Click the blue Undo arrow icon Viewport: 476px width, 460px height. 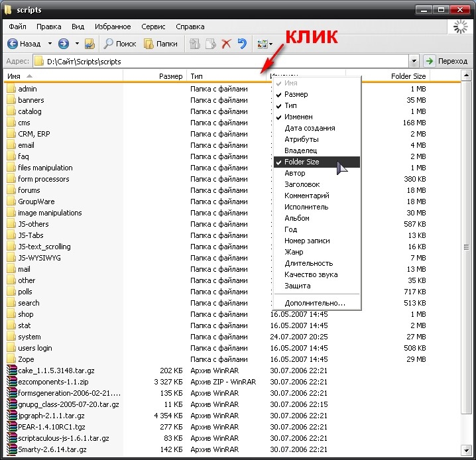point(242,44)
